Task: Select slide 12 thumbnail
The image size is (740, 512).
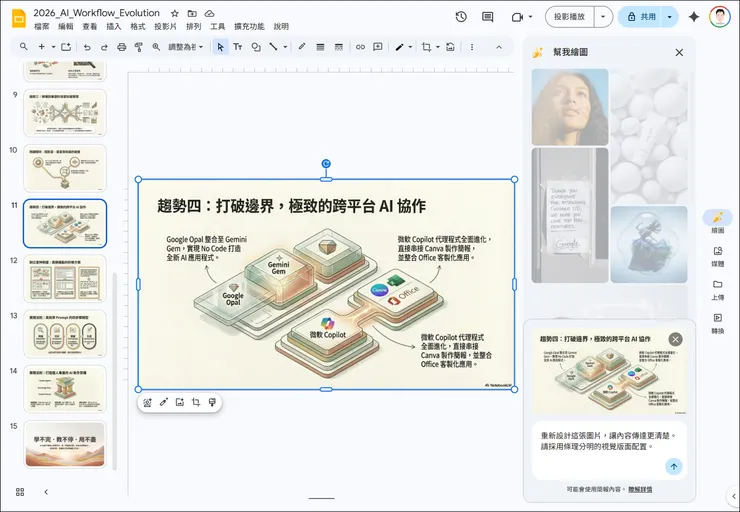Action: point(65,278)
